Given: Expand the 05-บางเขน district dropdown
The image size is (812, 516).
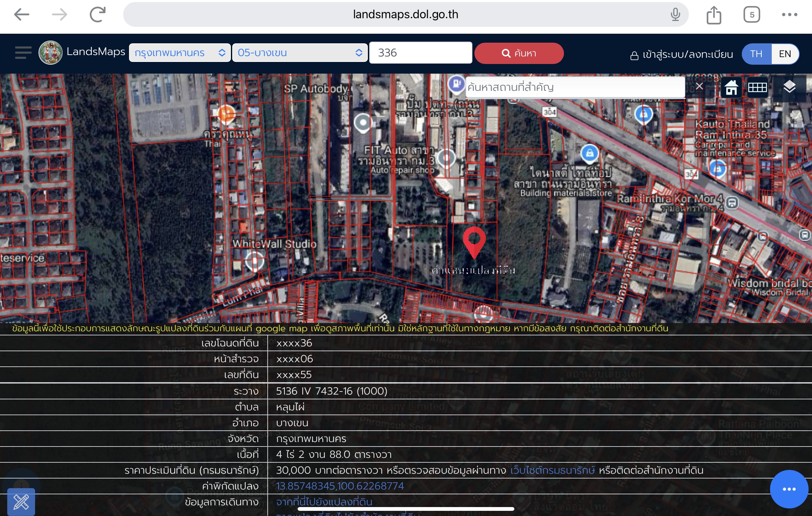Looking at the screenshot, I should pos(300,53).
